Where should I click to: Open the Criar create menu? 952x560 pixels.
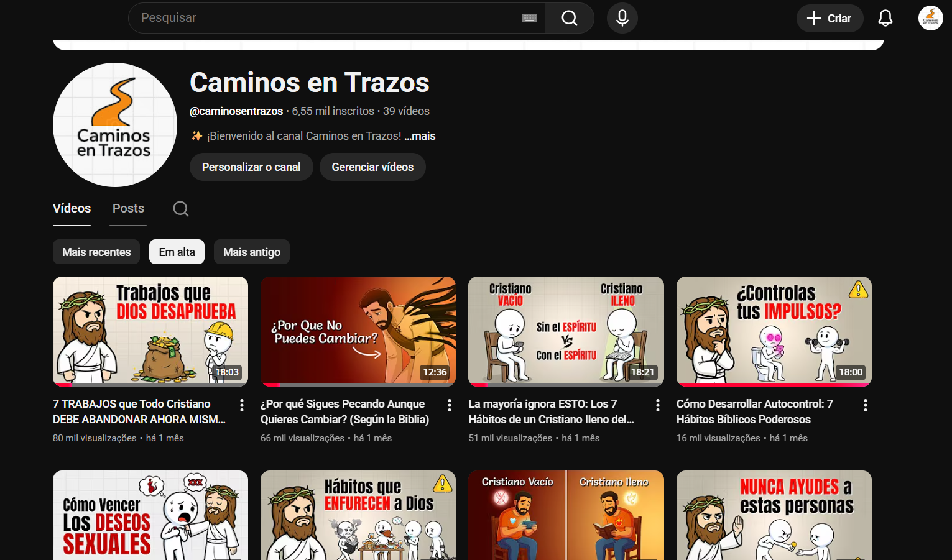[x=829, y=18]
